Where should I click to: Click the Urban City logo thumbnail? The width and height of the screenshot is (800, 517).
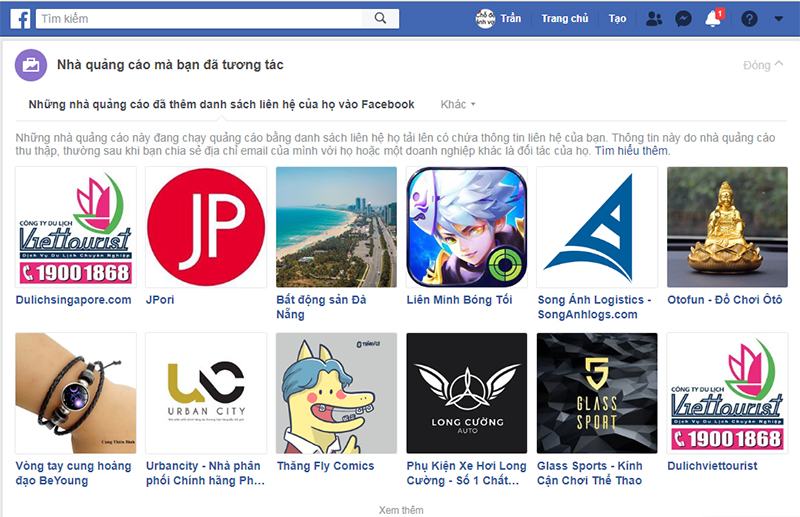(x=206, y=393)
